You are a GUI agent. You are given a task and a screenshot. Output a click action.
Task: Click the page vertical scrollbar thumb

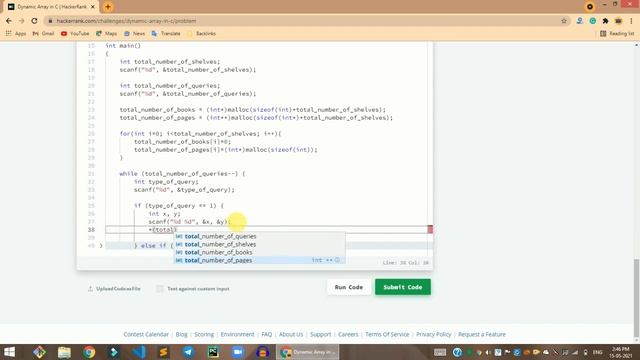(636, 299)
